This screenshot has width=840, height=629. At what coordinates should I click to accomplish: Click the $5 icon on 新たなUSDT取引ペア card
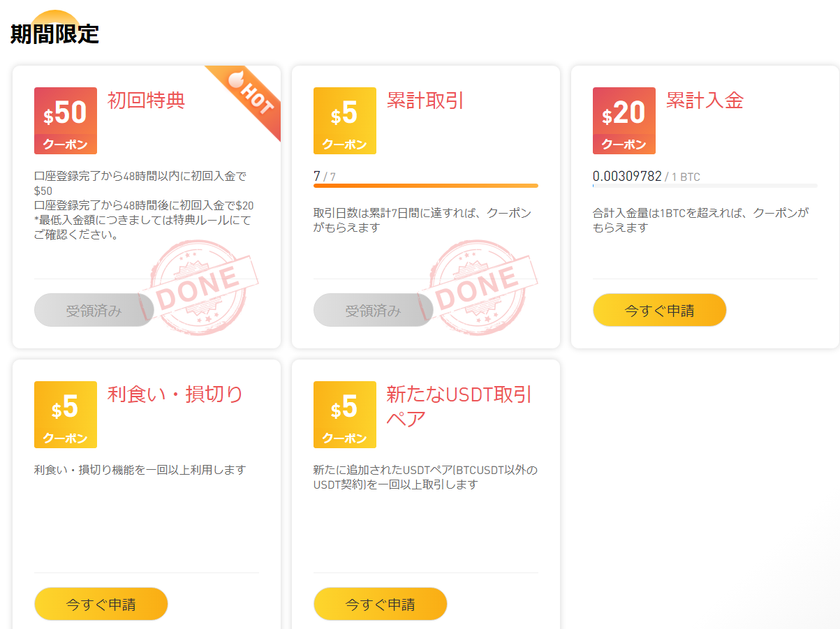pyautogui.click(x=344, y=414)
